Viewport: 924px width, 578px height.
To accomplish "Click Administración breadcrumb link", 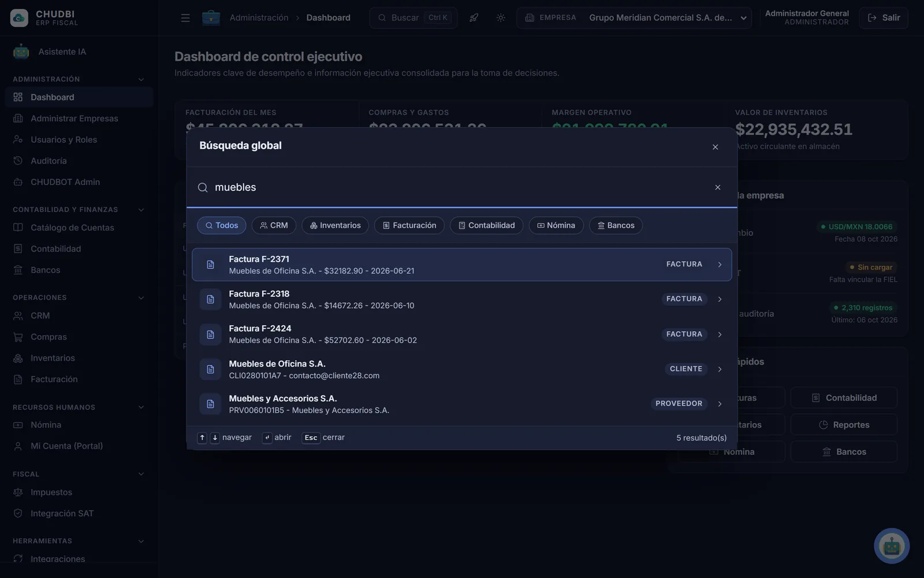I will [259, 18].
